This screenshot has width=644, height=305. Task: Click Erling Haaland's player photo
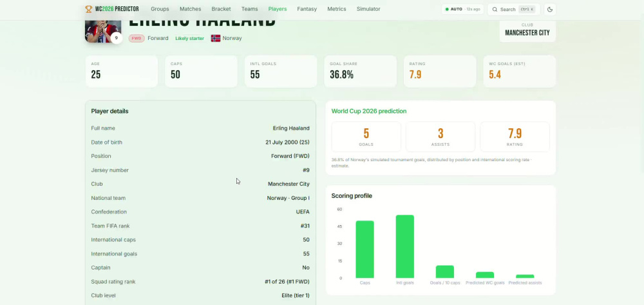(103, 31)
